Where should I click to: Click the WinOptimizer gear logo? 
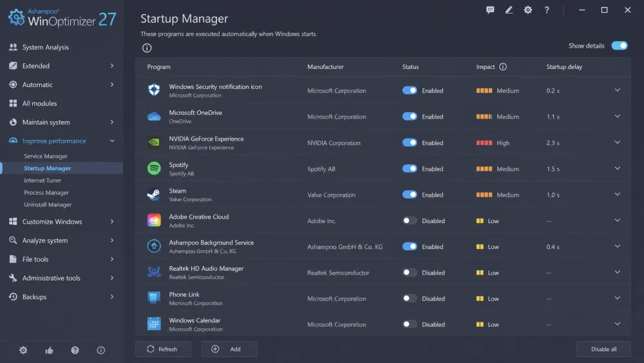[17, 17]
